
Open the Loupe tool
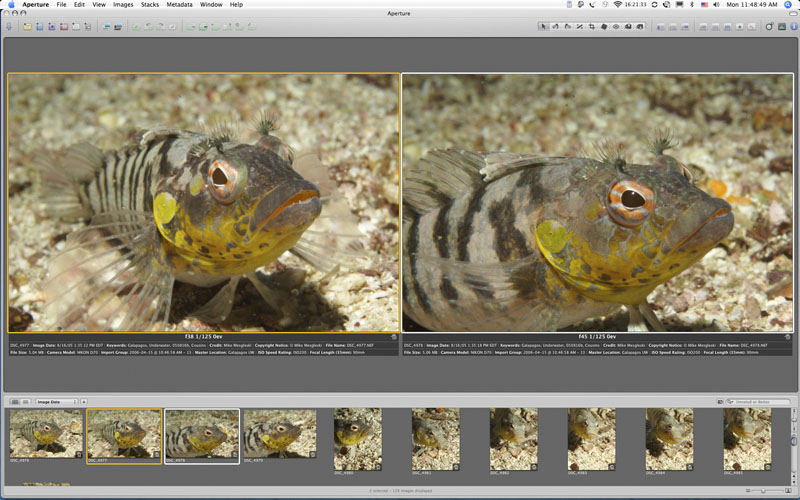pos(768,26)
